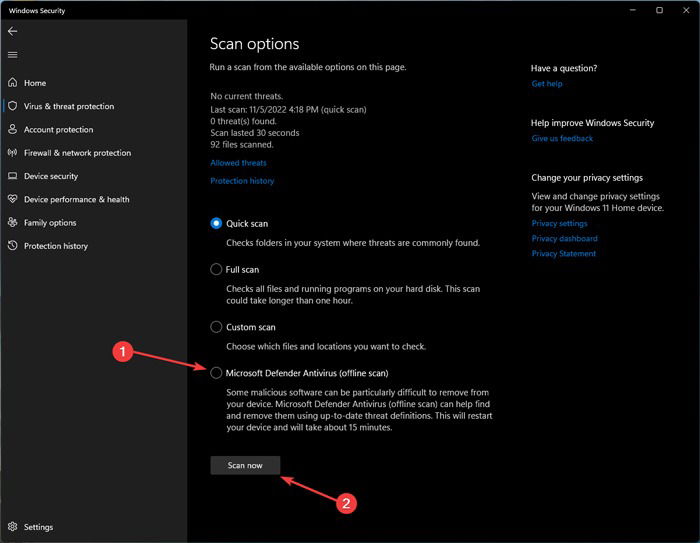
Task: Click the Scan now button
Action: click(245, 465)
